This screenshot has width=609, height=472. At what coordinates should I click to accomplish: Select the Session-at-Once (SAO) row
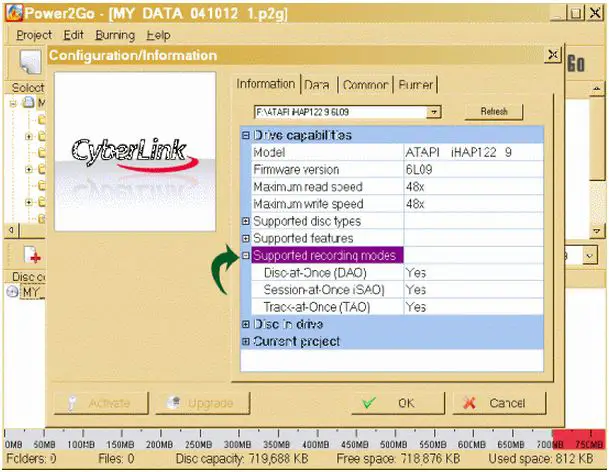click(397, 290)
